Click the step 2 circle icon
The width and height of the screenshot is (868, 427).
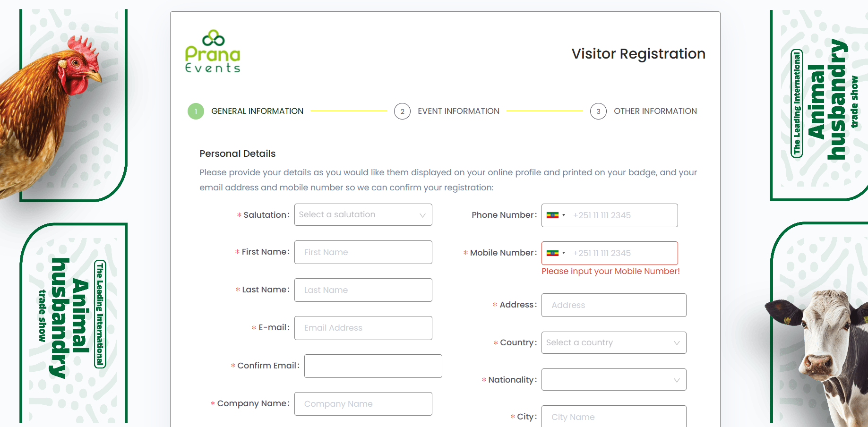pos(402,111)
